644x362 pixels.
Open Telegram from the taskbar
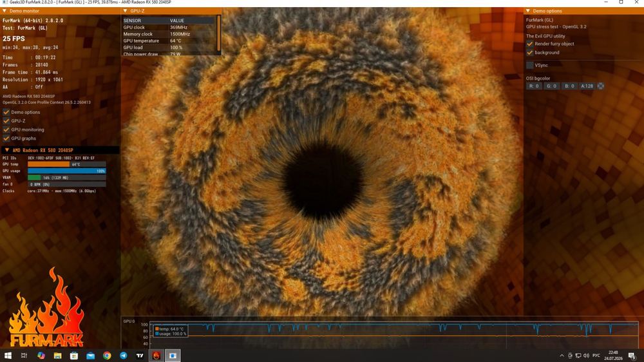click(x=123, y=356)
